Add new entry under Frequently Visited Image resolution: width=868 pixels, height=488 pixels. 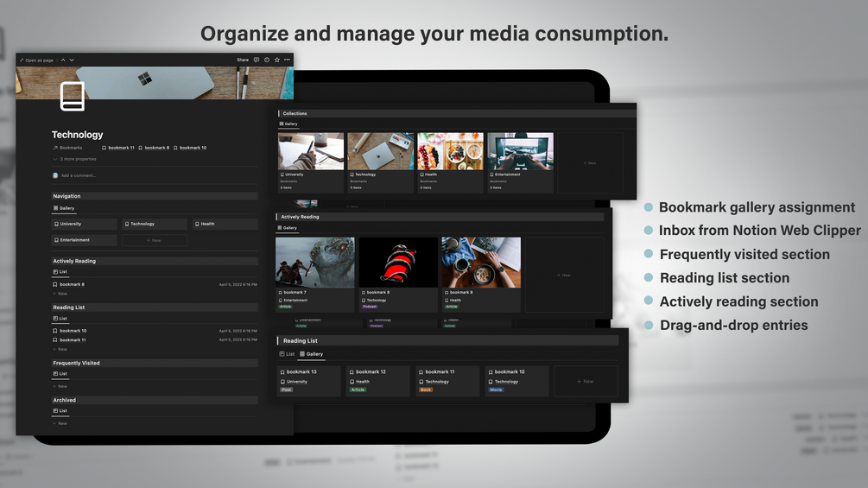(60, 386)
